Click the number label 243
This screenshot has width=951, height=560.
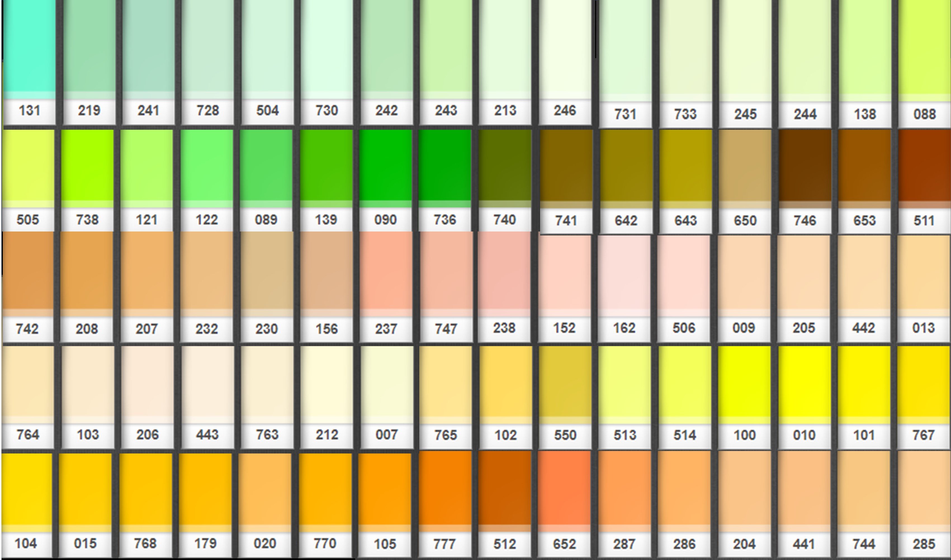tap(446, 110)
